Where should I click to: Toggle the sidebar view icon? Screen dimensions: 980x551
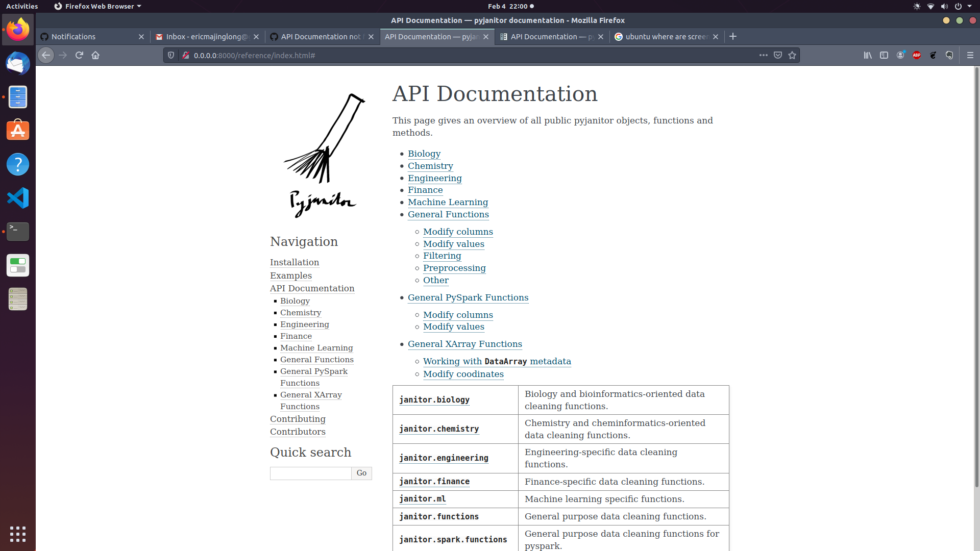pos(884,55)
